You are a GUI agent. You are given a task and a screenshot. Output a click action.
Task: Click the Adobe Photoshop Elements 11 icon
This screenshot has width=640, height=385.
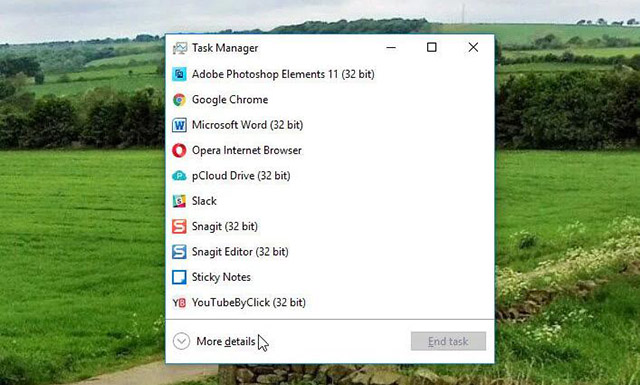[179, 74]
